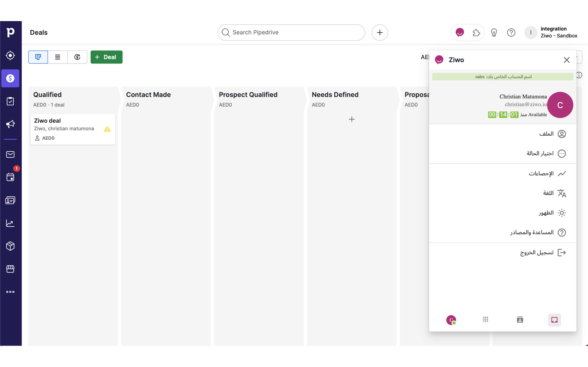Switch to the list view
Screen dimensions: 588x367
pyautogui.click(x=58, y=57)
